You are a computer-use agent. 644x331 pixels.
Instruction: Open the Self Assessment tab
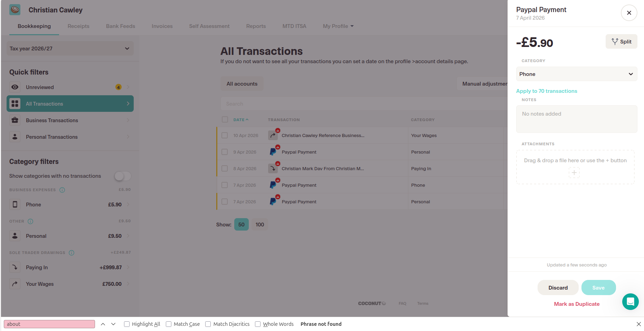pos(209,26)
